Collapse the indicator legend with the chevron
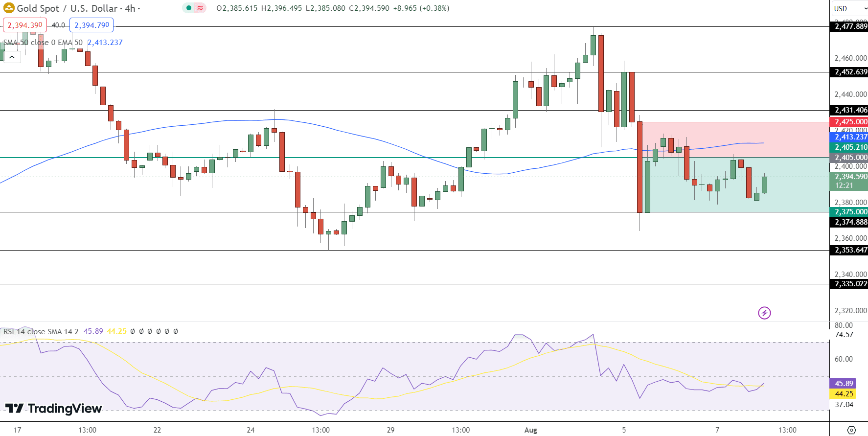The height and width of the screenshot is (436, 868). point(12,57)
